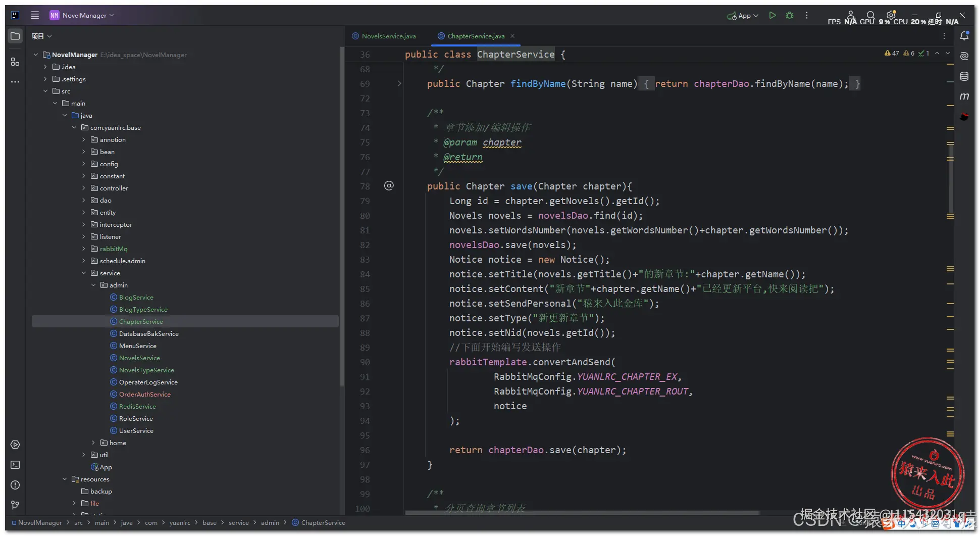Expand the home package
The width and height of the screenshot is (980, 536).
[93, 443]
